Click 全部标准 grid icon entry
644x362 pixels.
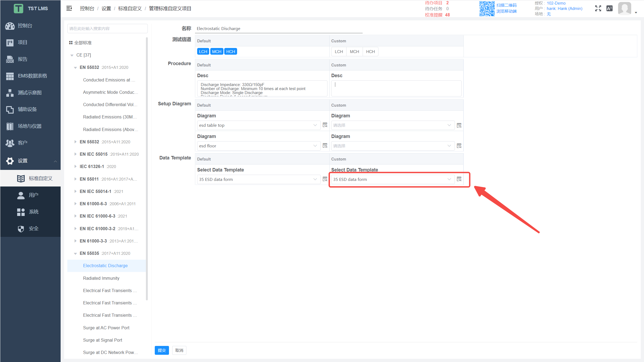coord(80,43)
